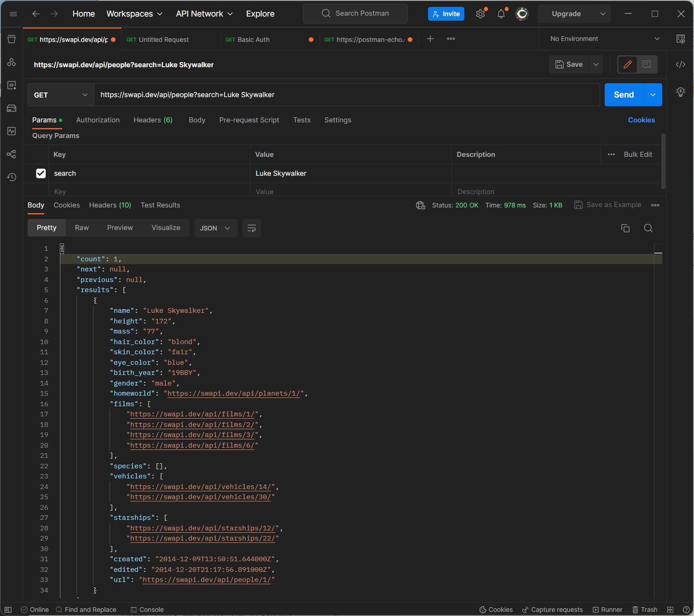Open the settings gear icon
Screen dimensions: 694x616
coord(480,14)
